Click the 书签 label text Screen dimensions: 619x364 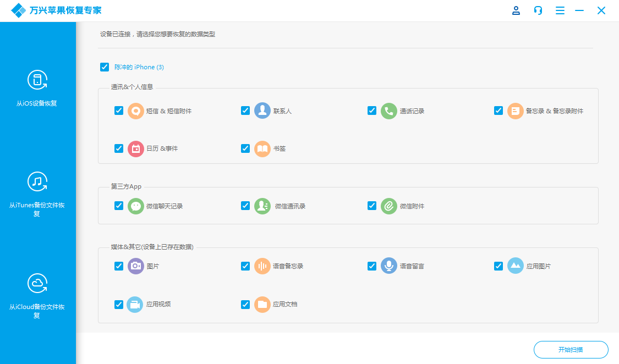(280, 148)
